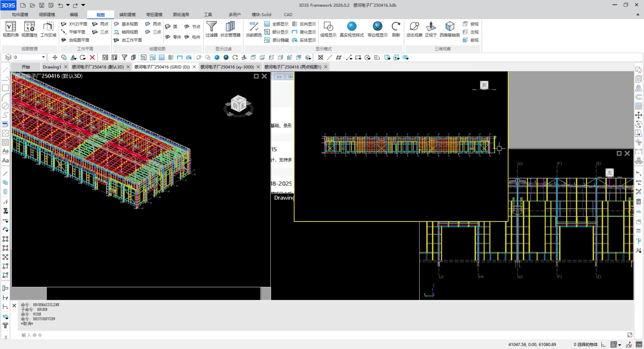Toggle 实体显示 solid display mode
This screenshot has height=349, width=644.
coord(305,40)
